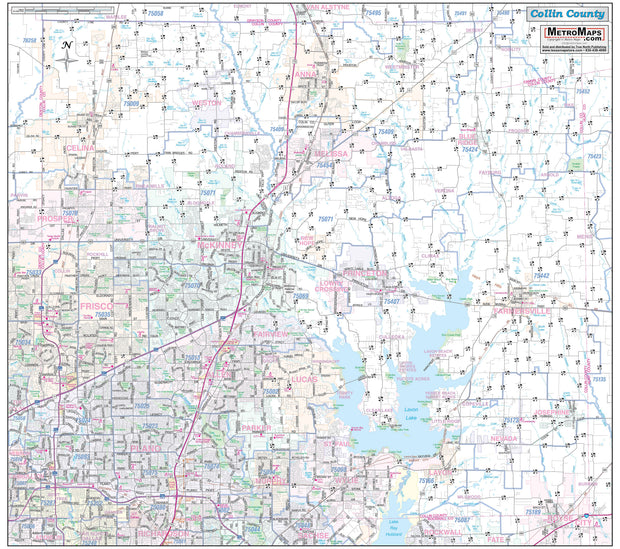The height and width of the screenshot is (549, 620).
Task: Select ZIP code 75070 label
Action: (x=193, y=286)
